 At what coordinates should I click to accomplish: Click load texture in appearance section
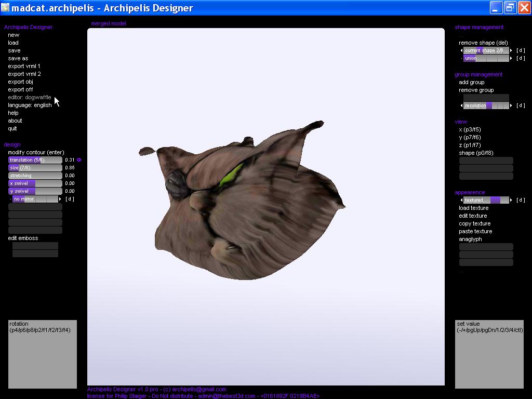(x=473, y=208)
